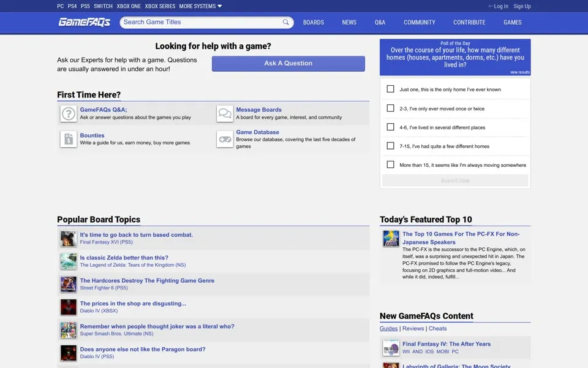Select the Switch system link
This screenshot has height=368, width=588.
103,6
